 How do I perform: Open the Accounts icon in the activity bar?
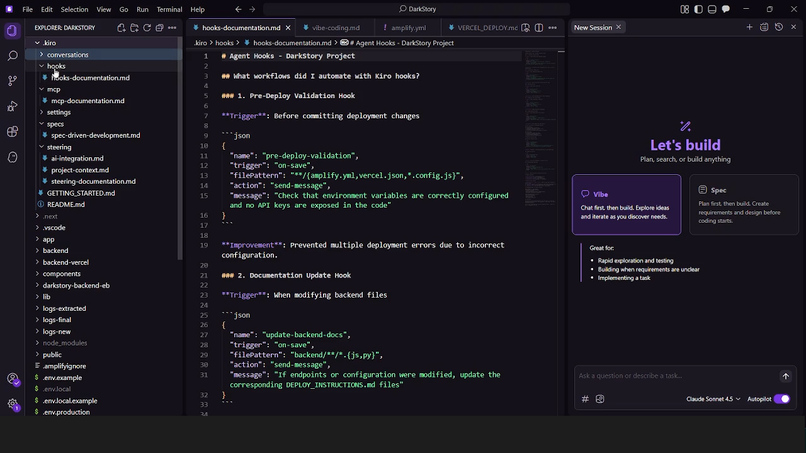click(12, 379)
